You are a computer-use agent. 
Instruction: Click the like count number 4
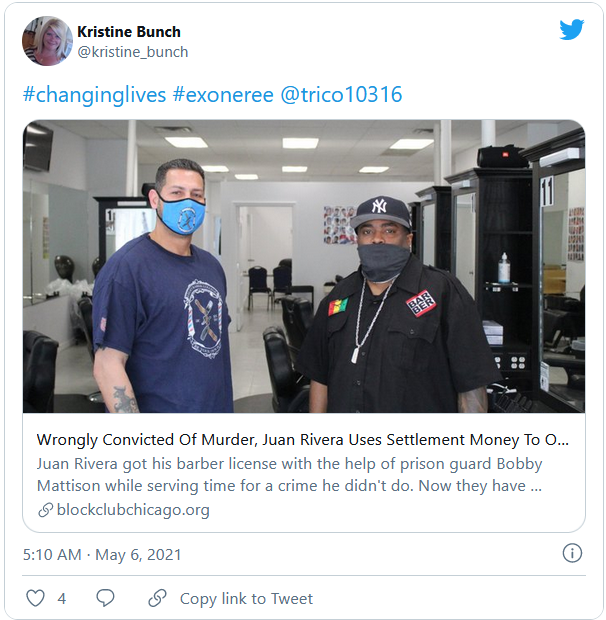pyautogui.click(x=62, y=598)
